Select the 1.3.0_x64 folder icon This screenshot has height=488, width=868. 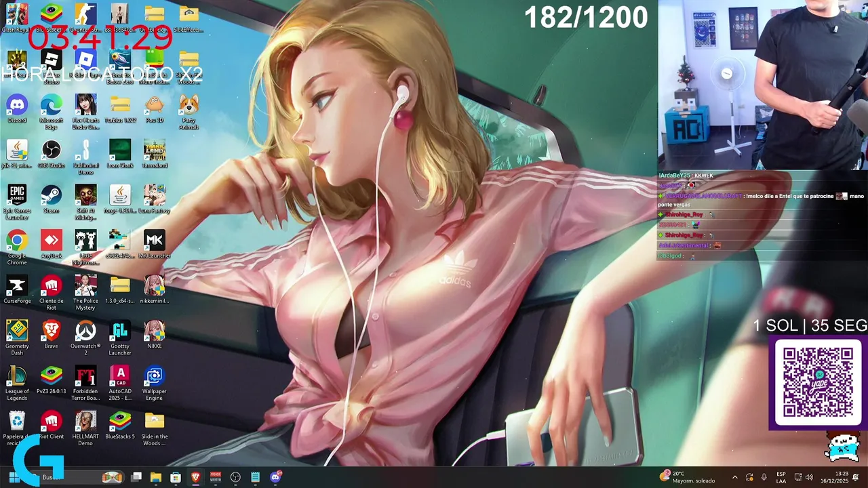tap(120, 289)
